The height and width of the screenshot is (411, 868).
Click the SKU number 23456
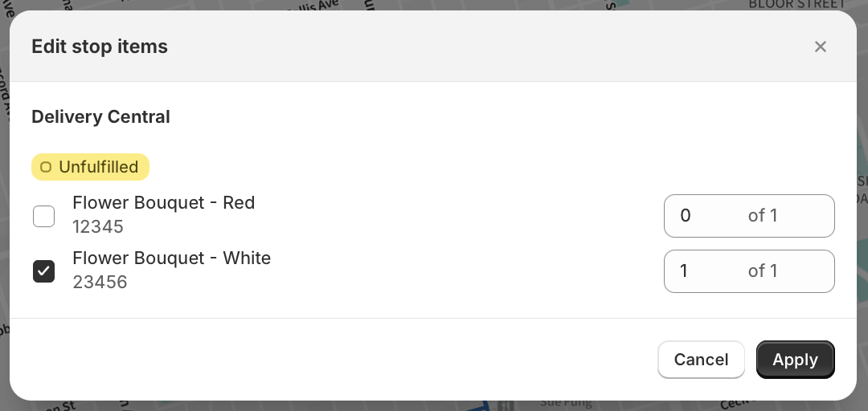(x=100, y=282)
